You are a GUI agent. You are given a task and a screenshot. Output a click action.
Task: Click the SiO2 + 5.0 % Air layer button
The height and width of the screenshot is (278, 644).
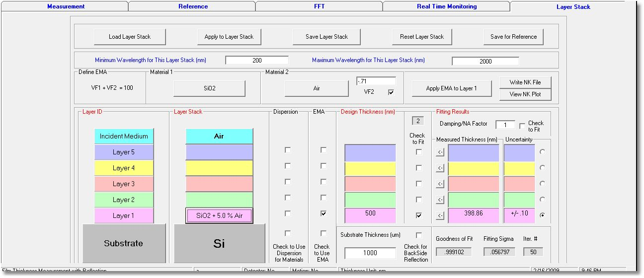219,215
